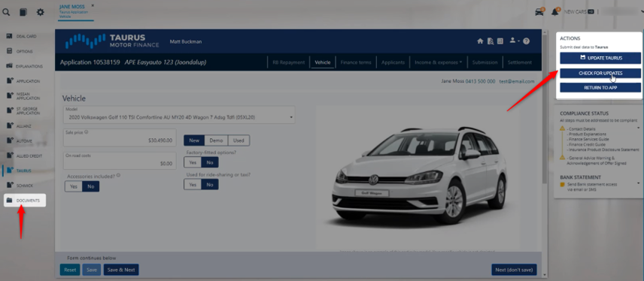Click Update Taurus button
The height and width of the screenshot is (281, 644).
click(x=600, y=58)
